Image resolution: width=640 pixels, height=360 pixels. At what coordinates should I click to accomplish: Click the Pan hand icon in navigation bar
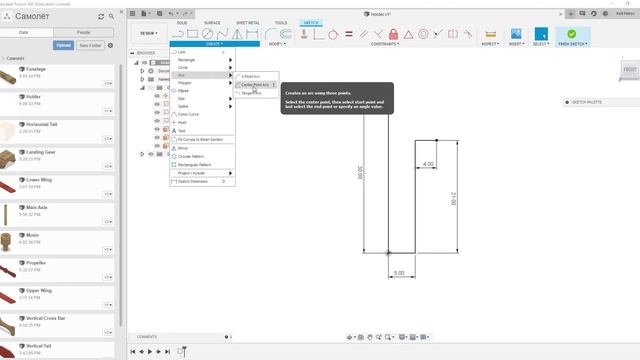tap(370, 337)
